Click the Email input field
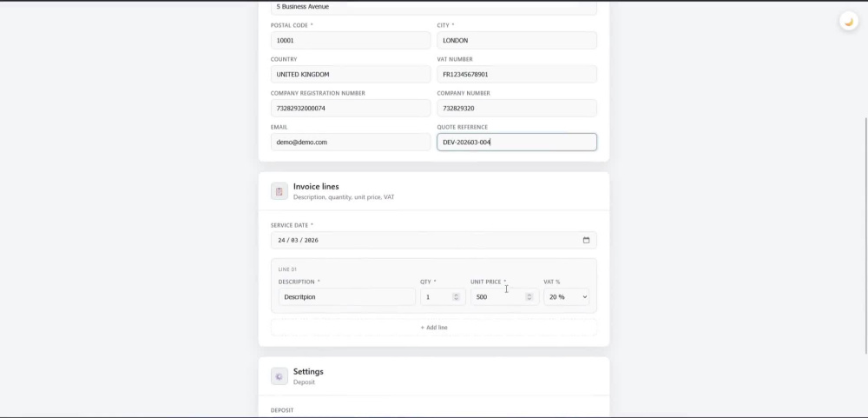 pyautogui.click(x=351, y=142)
